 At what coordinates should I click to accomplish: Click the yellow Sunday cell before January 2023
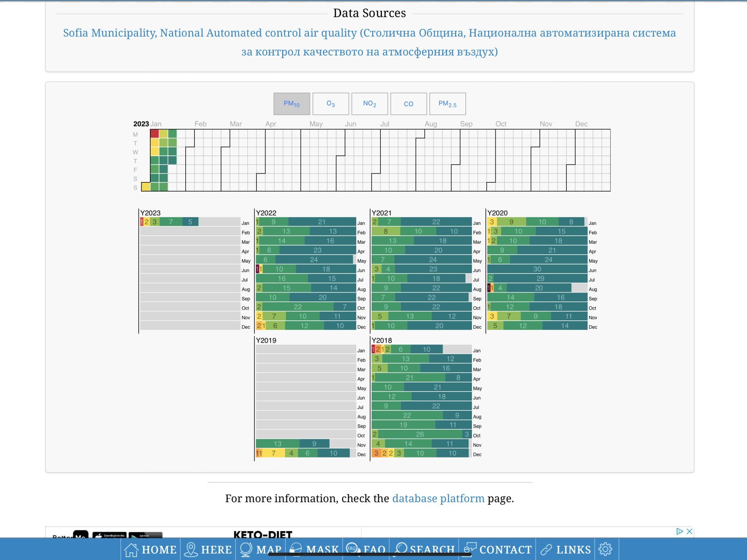click(146, 187)
